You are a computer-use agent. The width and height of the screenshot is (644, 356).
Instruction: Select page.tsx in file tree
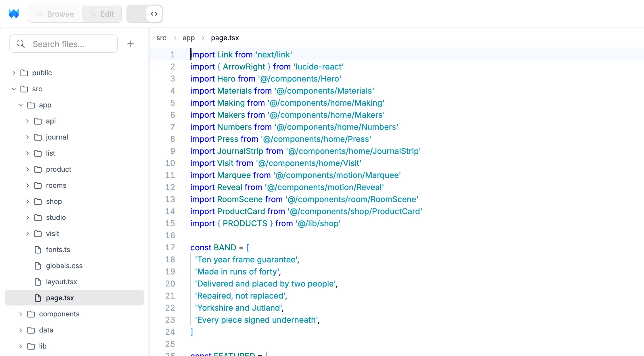(x=74, y=298)
